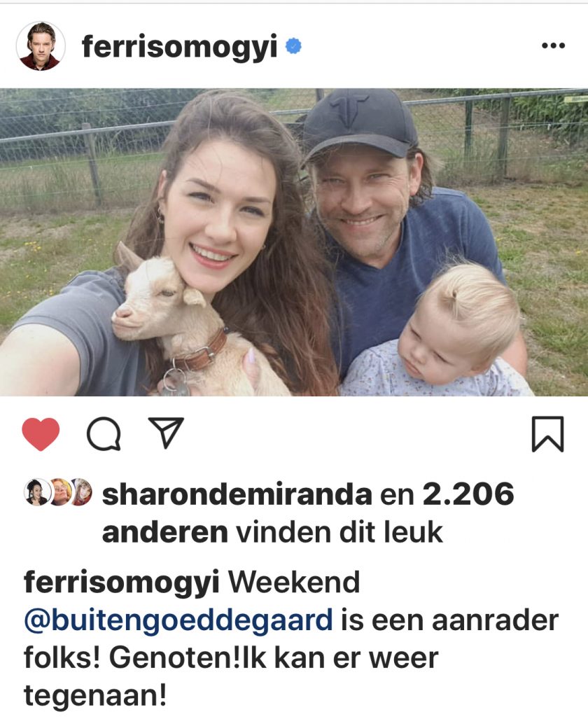
Task: Open the three-dot options menu
Action: (x=553, y=46)
